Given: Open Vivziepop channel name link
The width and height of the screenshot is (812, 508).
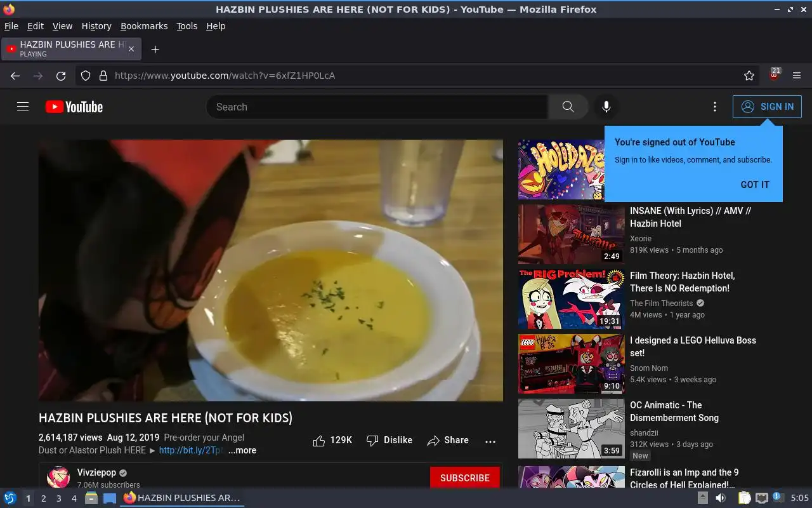Looking at the screenshot, I should click(x=97, y=473).
